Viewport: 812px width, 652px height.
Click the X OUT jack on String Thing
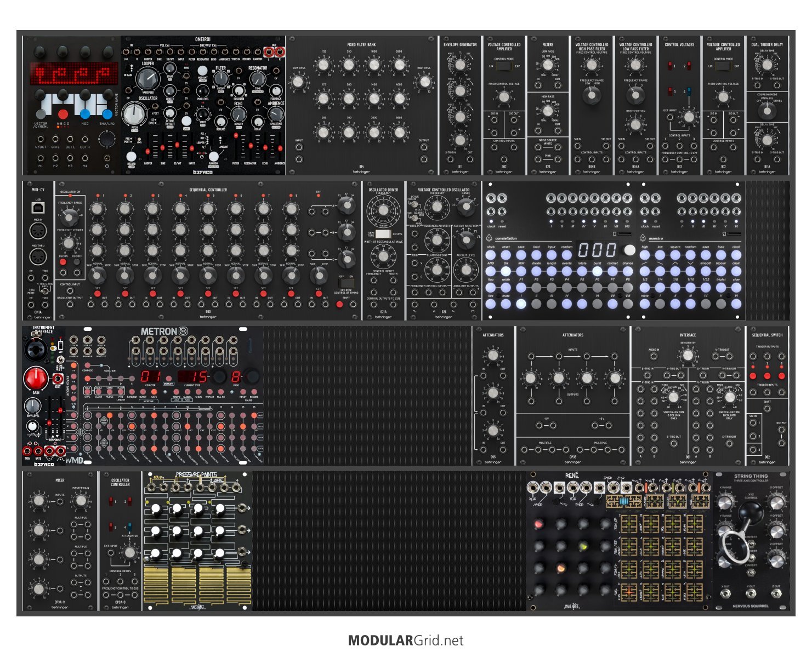click(x=725, y=594)
